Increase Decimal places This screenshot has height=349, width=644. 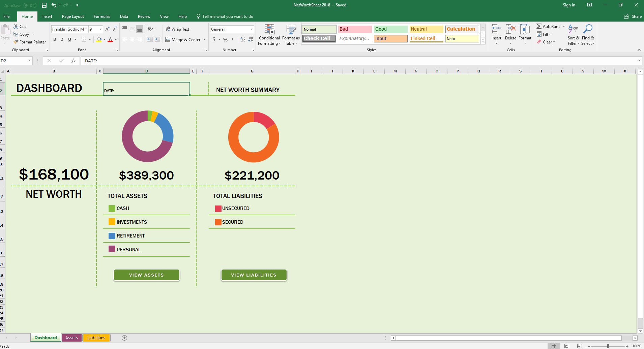tap(243, 39)
